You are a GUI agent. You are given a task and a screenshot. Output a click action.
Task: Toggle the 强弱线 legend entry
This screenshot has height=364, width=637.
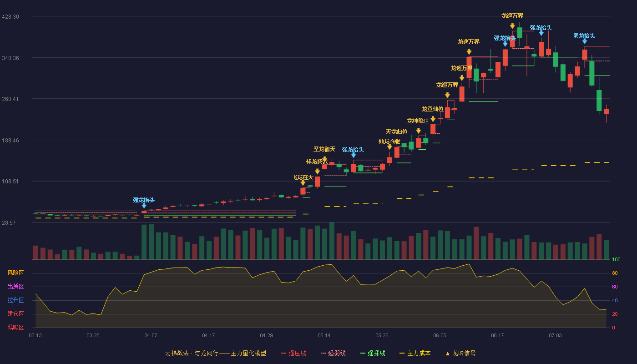tap(333, 353)
